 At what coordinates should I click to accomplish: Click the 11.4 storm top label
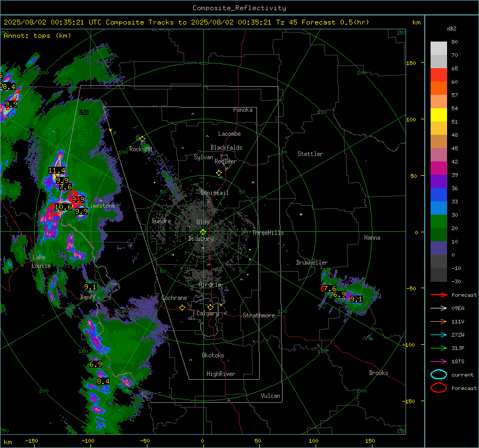pos(57,170)
